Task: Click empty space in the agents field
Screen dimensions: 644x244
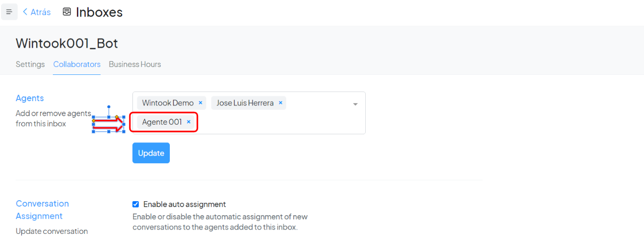Action: [x=278, y=123]
